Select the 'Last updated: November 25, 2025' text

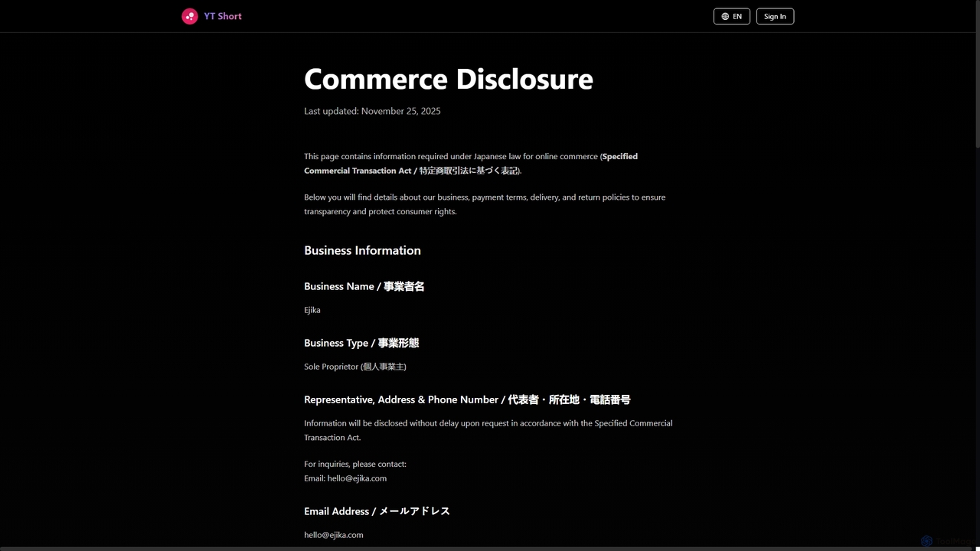click(372, 111)
